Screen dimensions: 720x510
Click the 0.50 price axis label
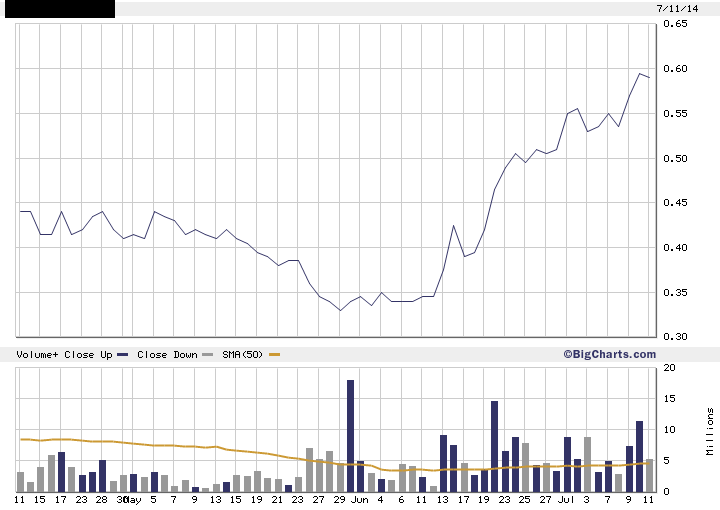(674, 158)
